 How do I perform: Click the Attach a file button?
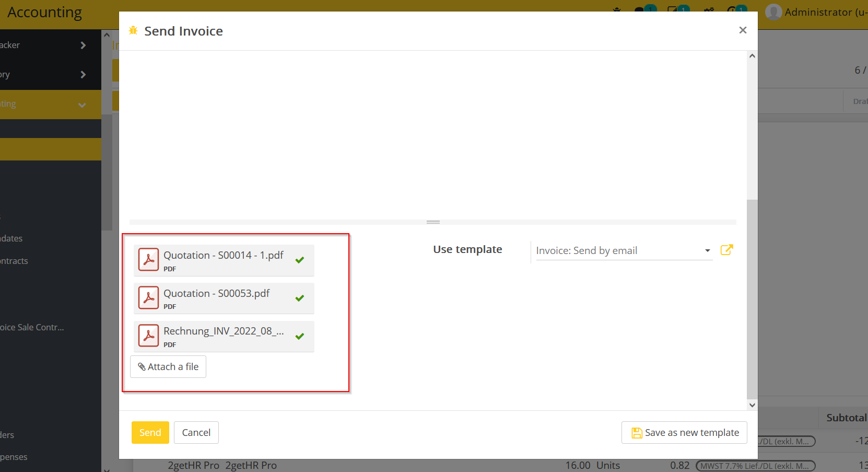pyautogui.click(x=168, y=366)
